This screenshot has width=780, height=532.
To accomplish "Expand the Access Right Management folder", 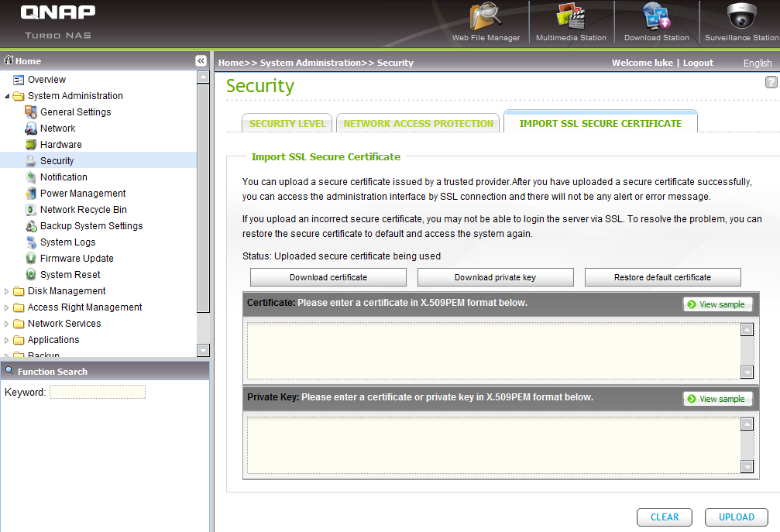I will 8,308.
